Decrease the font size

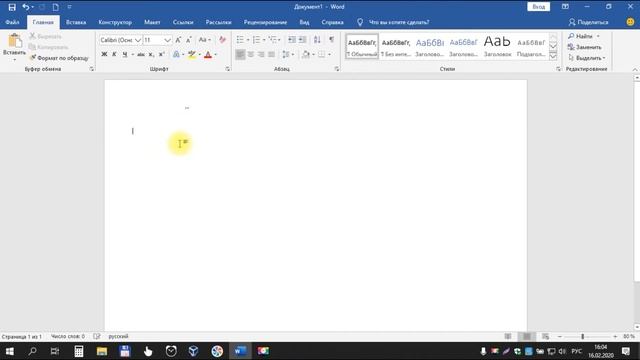pos(189,40)
